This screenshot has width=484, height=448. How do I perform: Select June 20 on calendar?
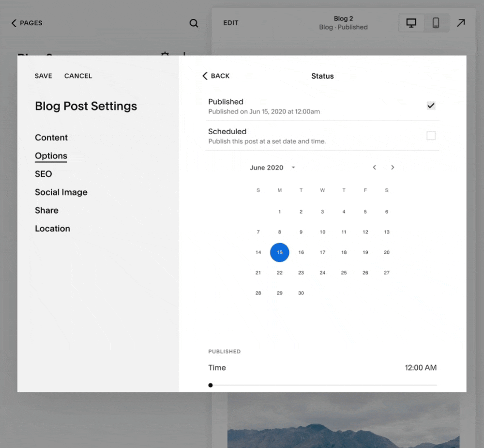(386, 252)
